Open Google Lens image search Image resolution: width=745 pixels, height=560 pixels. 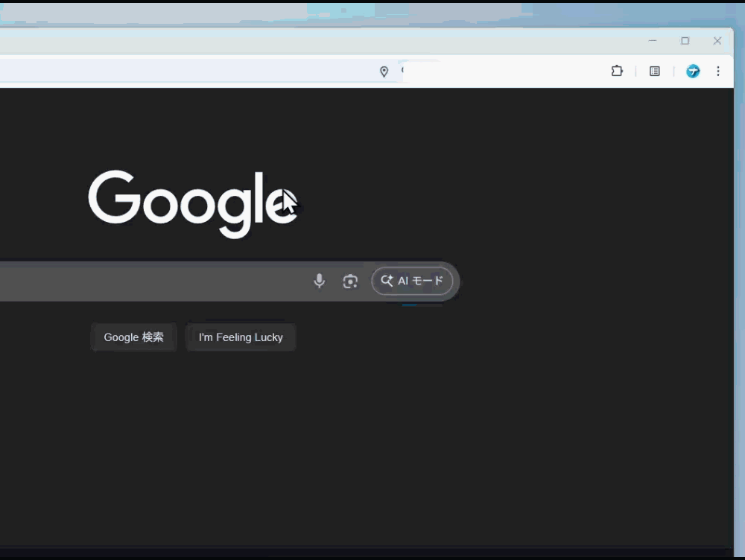coord(350,281)
